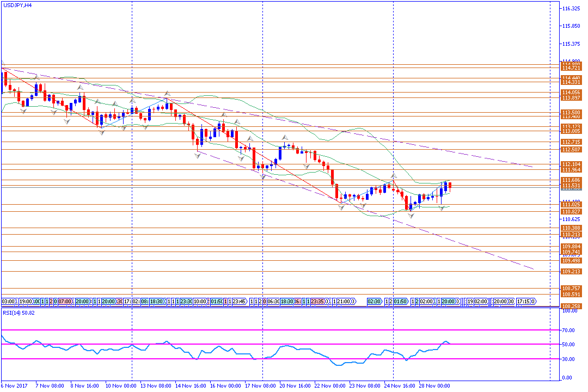Select the 13 Nov 08:00 time label

pos(156,386)
